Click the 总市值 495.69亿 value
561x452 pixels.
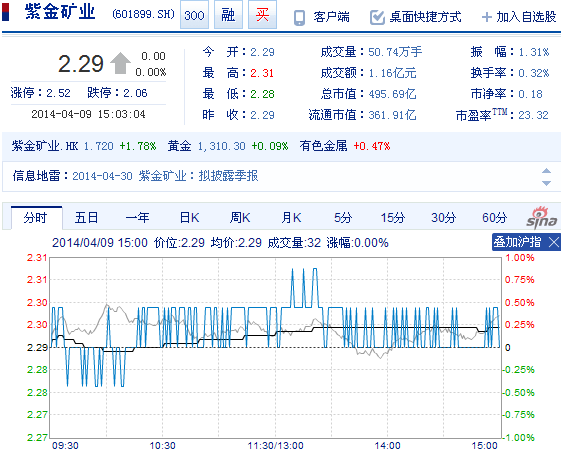(x=392, y=94)
